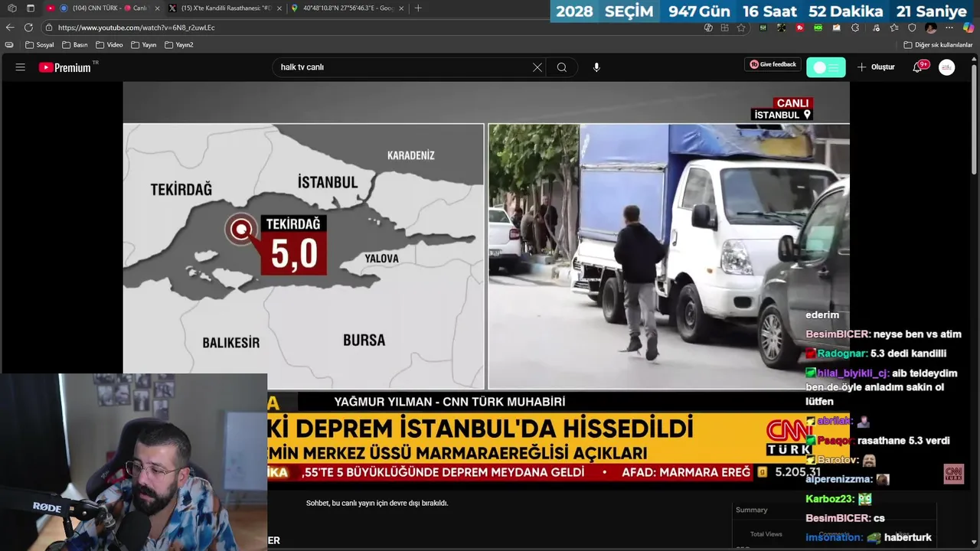Open the Video bookmarks folder
The height and width of the screenshot is (551, 980).
(x=109, y=45)
